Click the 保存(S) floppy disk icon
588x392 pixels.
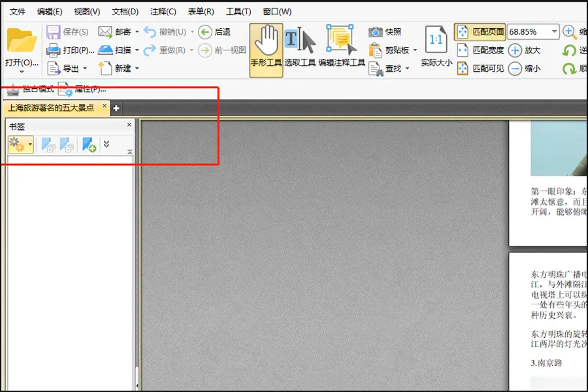pos(54,32)
